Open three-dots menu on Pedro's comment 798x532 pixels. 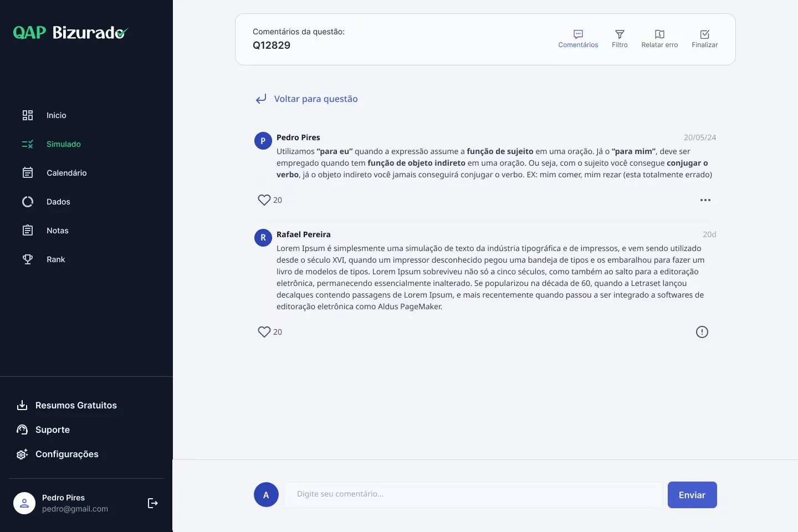click(705, 200)
